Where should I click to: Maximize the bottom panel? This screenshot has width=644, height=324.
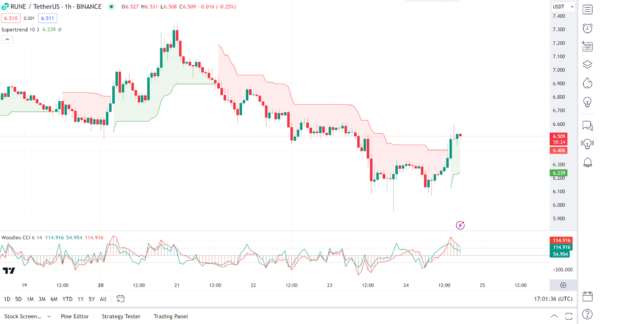tap(569, 316)
